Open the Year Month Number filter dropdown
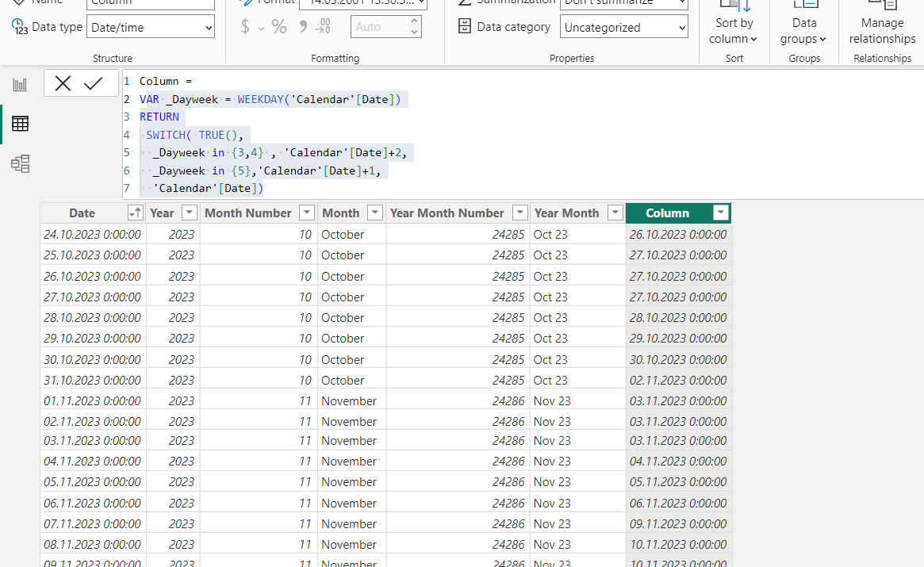Screen dimensions: 924x567 point(520,213)
